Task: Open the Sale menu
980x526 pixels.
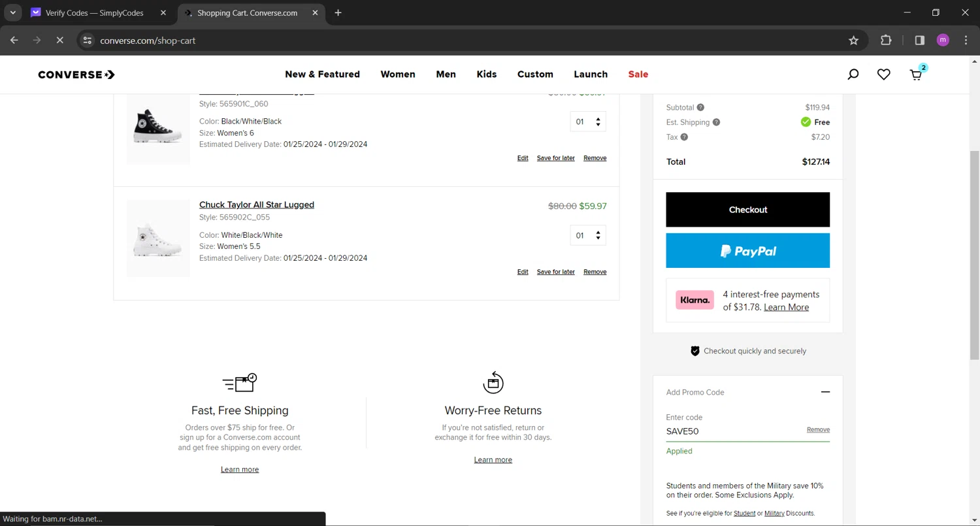Action: click(x=638, y=74)
